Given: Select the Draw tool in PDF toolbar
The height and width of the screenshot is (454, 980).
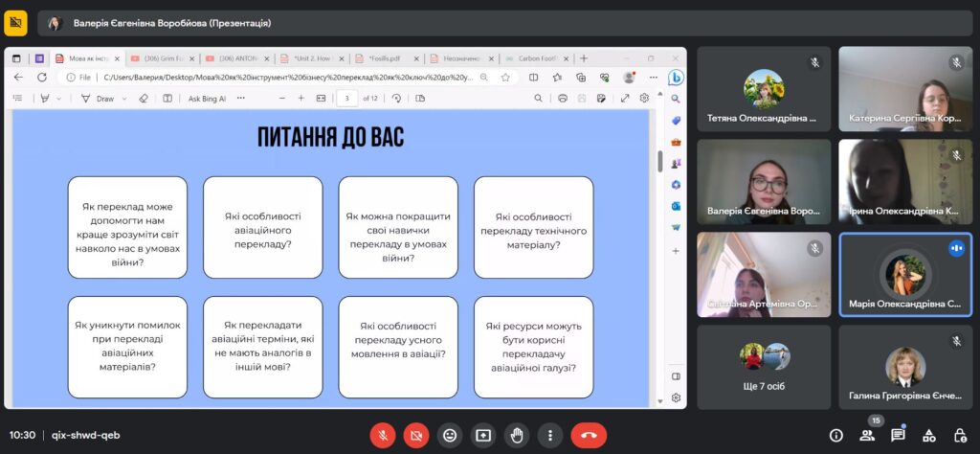Looking at the screenshot, I should click(x=99, y=98).
